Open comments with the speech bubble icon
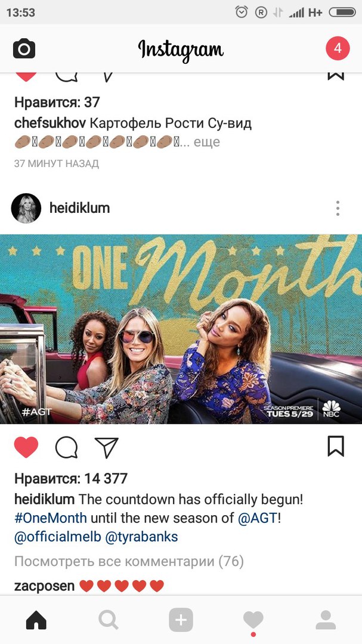 click(x=67, y=447)
